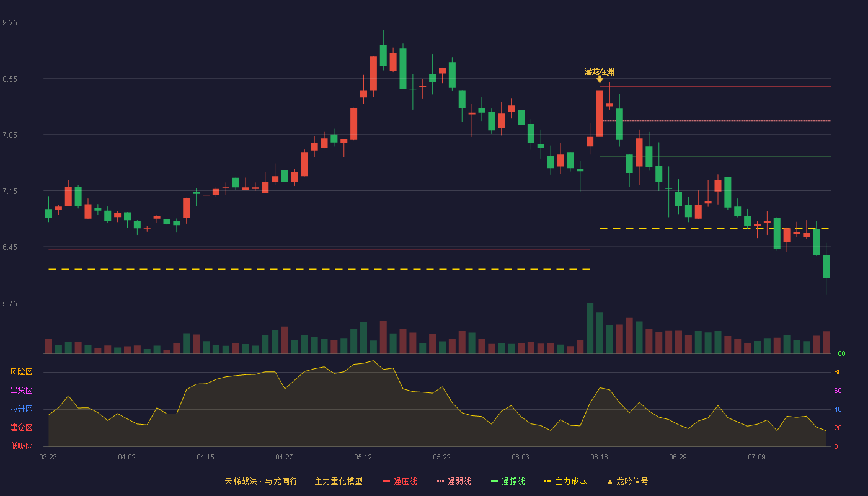Image resolution: width=868 pixels, height=496 pixels.
Task: Click the 07-09 date label
Action: 757,457
